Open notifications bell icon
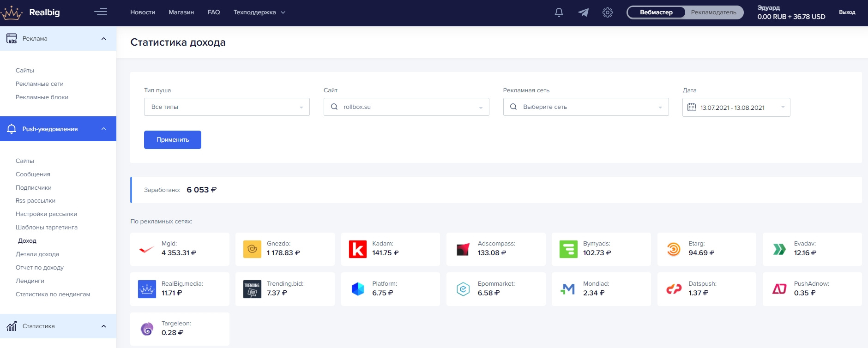 (559, 12)
